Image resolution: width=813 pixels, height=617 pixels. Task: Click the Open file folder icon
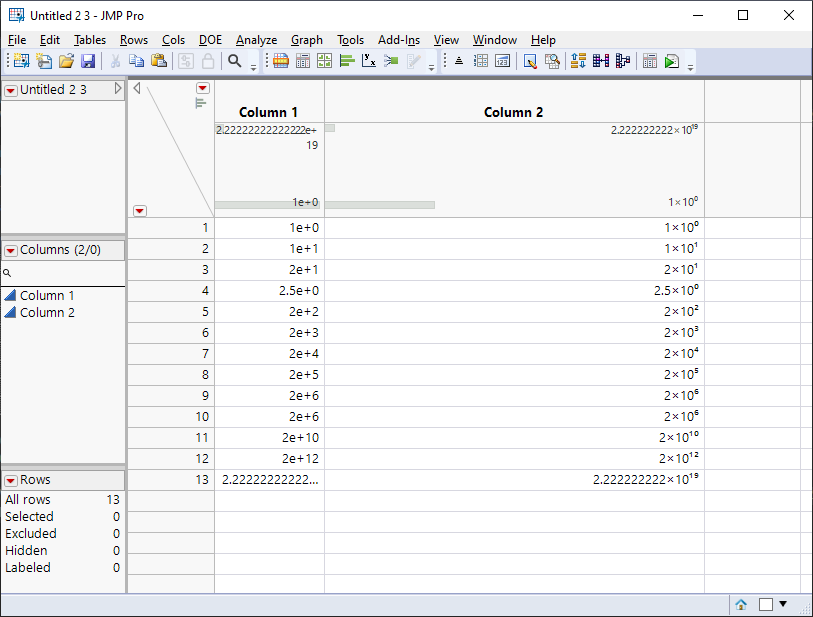click(x=66, y=61)
